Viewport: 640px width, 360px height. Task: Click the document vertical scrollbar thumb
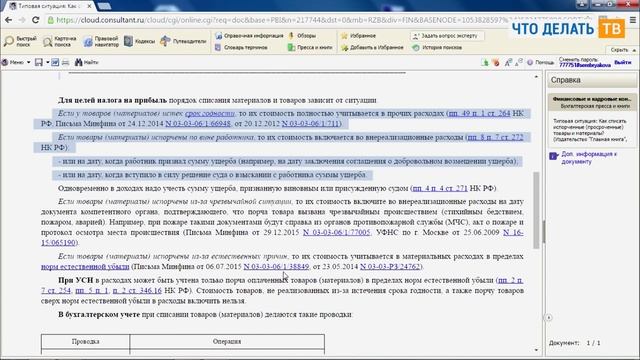(536, 210)
